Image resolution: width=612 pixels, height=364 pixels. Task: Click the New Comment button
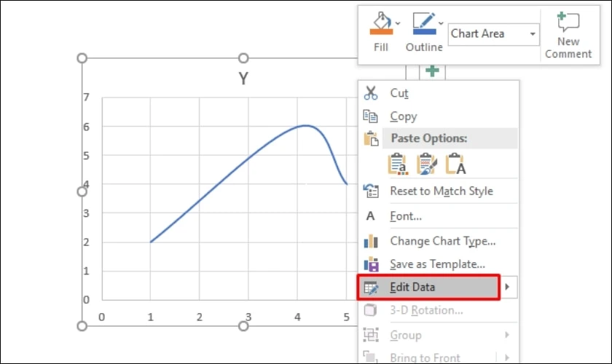568,35
